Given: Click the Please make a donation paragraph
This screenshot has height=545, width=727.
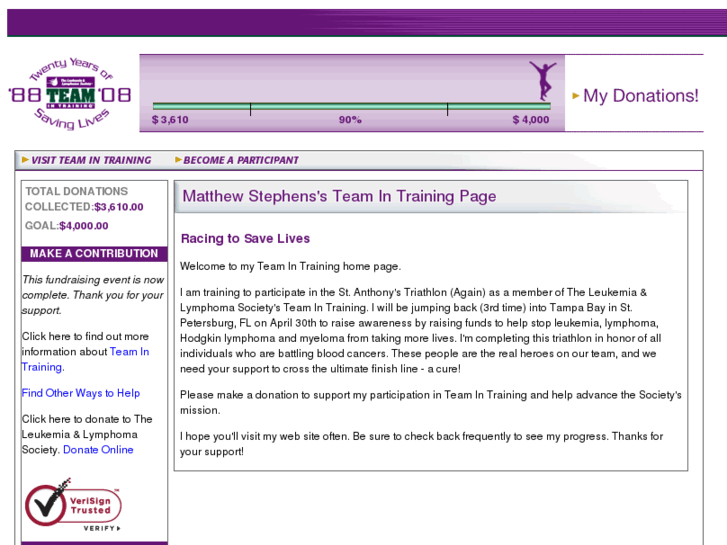Looking at the screenshot, I should tap(431, 403).
